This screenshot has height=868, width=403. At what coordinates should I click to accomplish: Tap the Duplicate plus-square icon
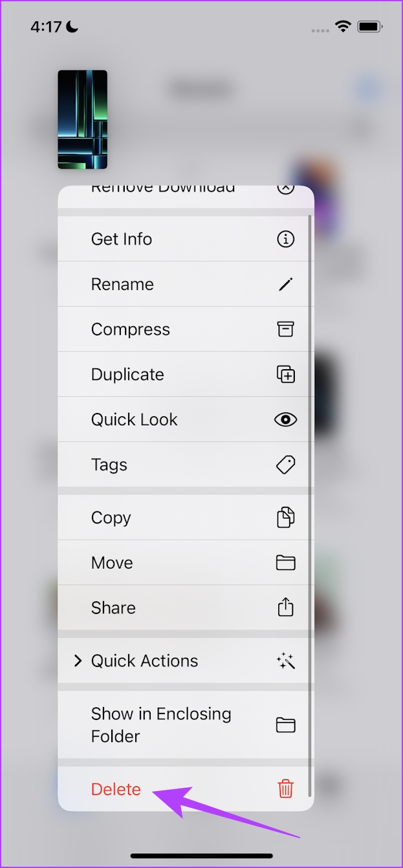285,374
